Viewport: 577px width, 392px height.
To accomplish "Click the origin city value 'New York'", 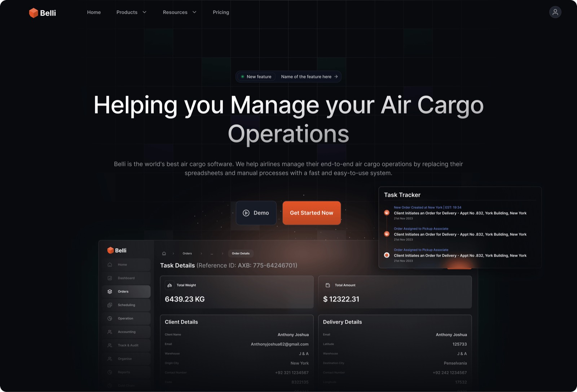I will pyautogui.click(x=299, y=363).
